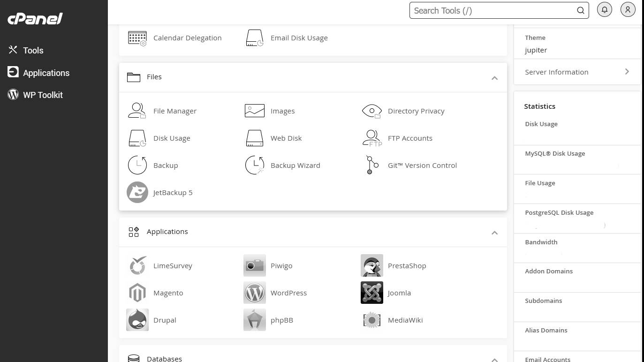Viewport: 644px width, 362px height.
Task: Launch the Backup Wizard icon
Action: [x=255, y=165]
